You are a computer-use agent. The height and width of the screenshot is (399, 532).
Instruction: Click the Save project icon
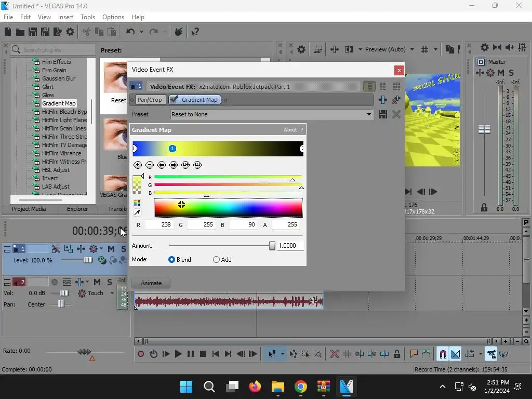click(33, 32)
